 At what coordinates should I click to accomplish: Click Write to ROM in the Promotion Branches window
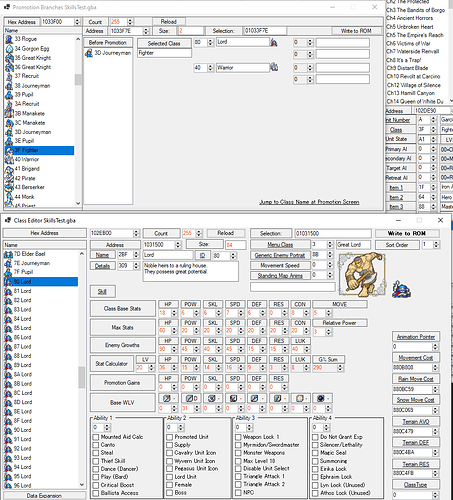pos(356,31)
